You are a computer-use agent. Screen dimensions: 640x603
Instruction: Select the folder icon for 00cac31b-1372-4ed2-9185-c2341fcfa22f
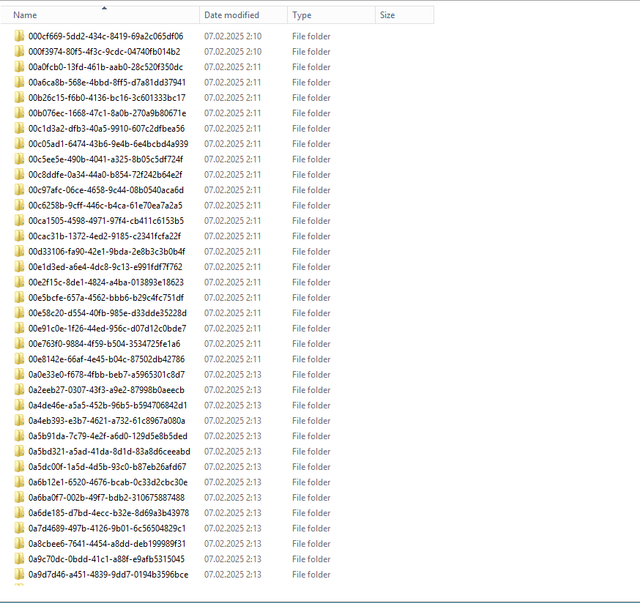tap(19, 236)
